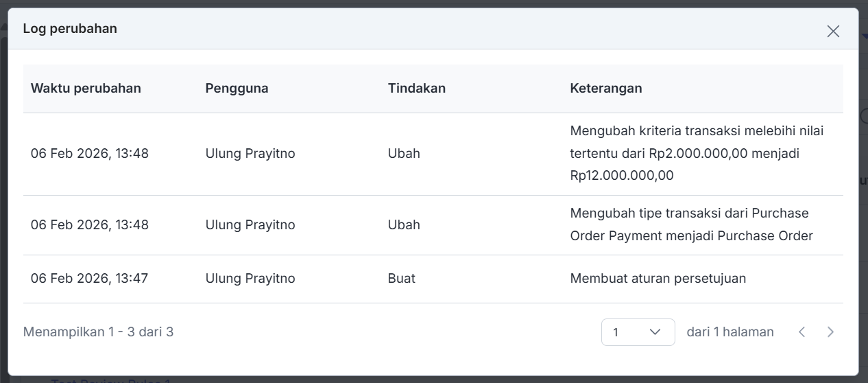Click the Keterangan column header
This screenshot has width=868, height=383.
click(x=606, y=89)
